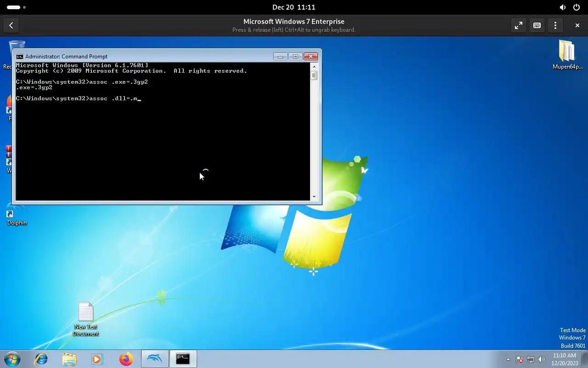The height and width of the screenshot is (368, 588).
Task: Open the network status tray icon
Action: click(x=531, y=359)
